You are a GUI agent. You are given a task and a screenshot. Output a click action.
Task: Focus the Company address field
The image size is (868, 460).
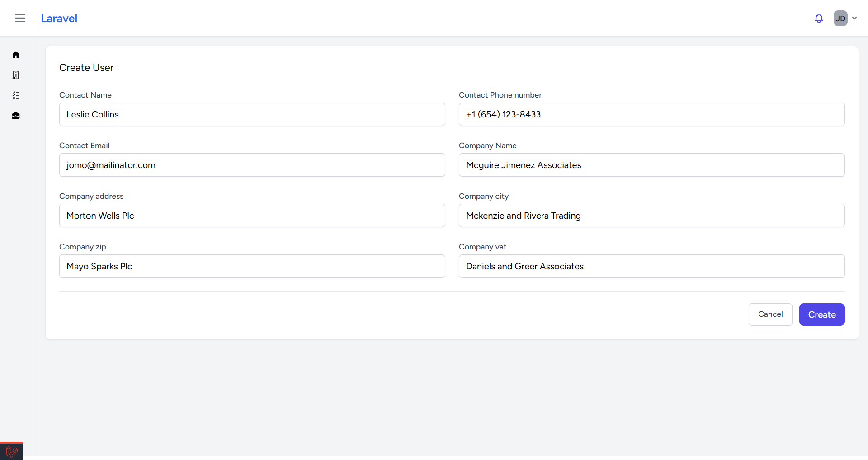[252, 216]
